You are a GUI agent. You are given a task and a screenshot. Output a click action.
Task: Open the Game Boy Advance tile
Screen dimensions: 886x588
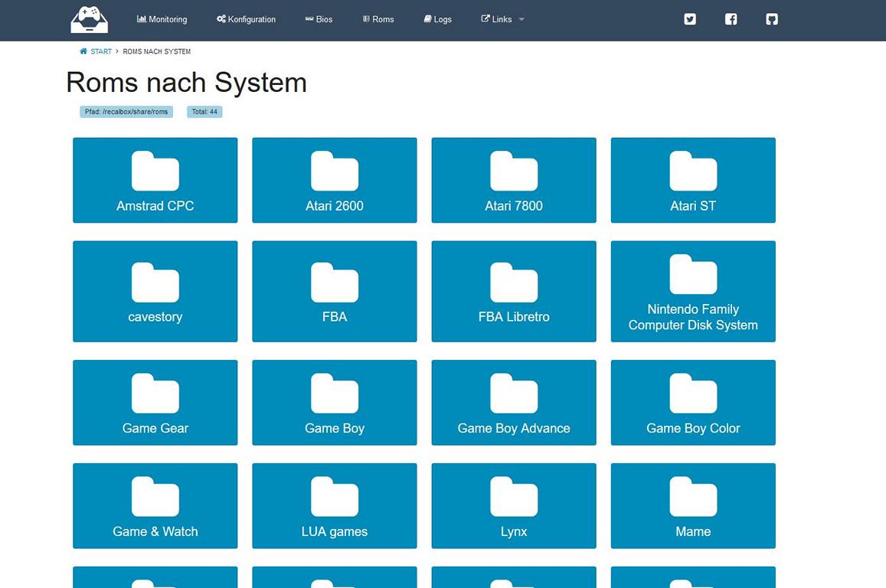[x=513, y=402]
